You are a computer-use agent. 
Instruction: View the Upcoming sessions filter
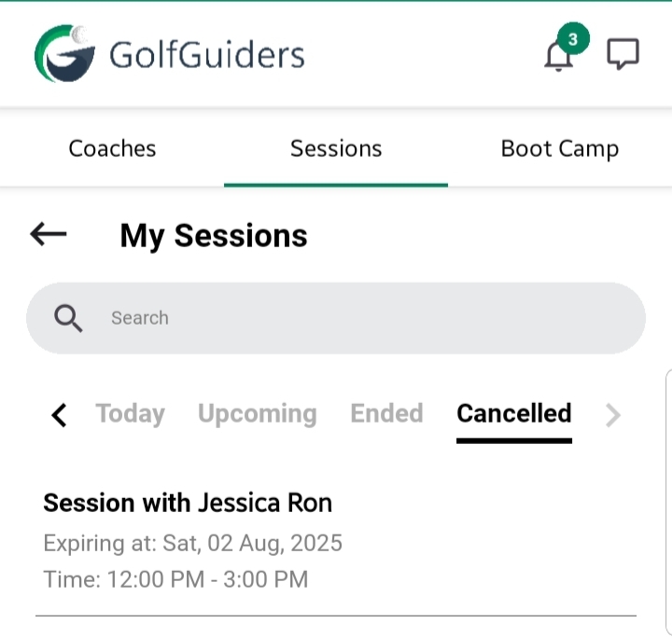point(257,413)
